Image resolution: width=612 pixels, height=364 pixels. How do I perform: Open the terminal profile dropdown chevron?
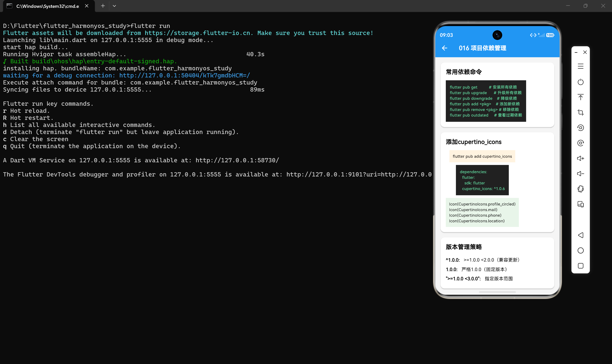point(114,6)
